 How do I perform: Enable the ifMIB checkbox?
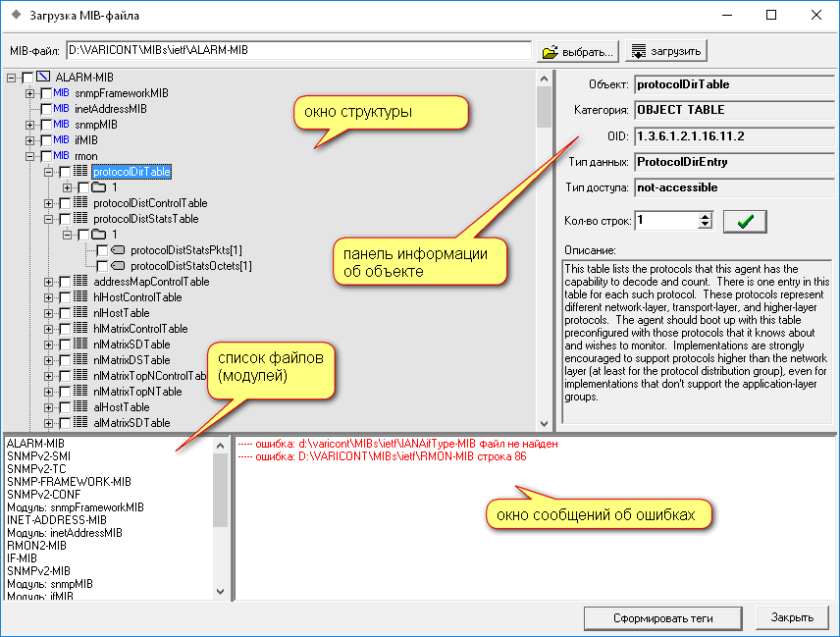(x=46, y=140)
